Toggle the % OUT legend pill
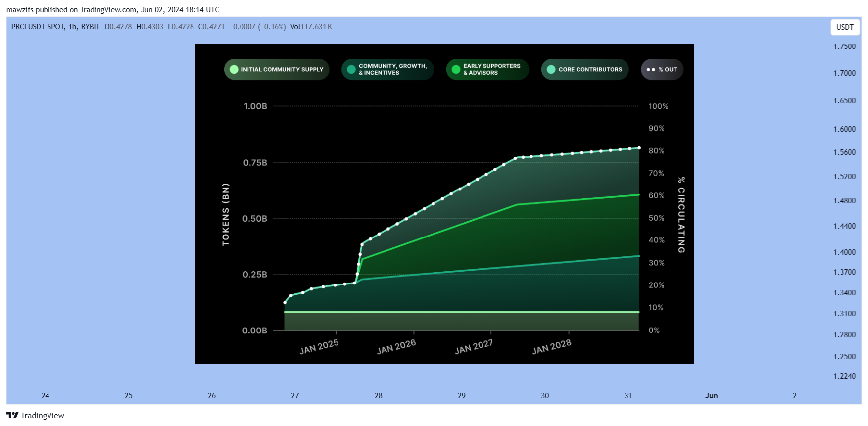Screen dimensions: 868x426 click(662, 70)
